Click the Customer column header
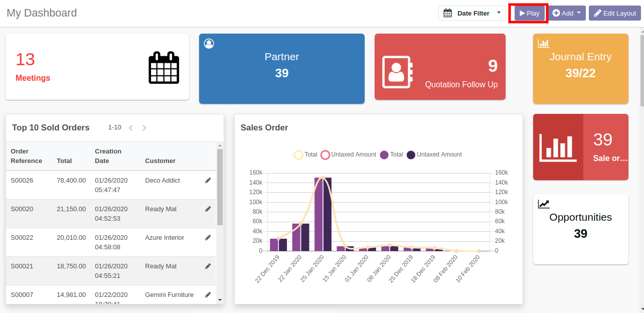The width and height of the screenshot is (644, 313). click(x=160, y=161)
